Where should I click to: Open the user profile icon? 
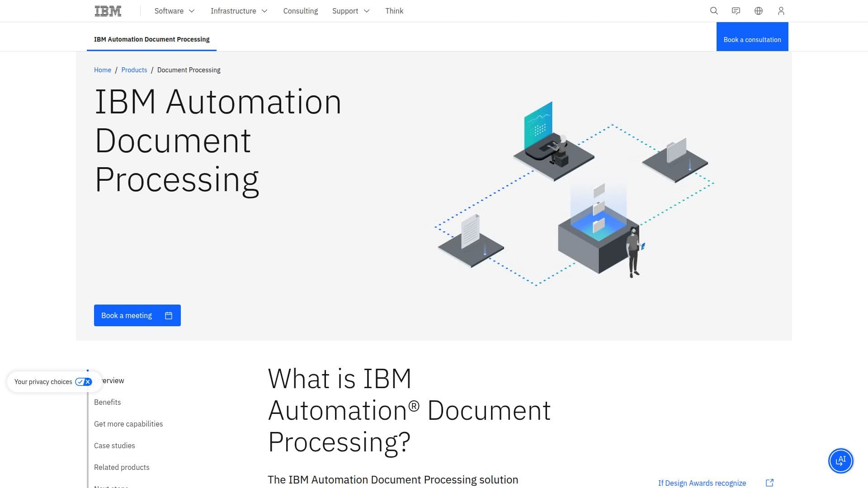pyautogui.click(x=781, y=11)
